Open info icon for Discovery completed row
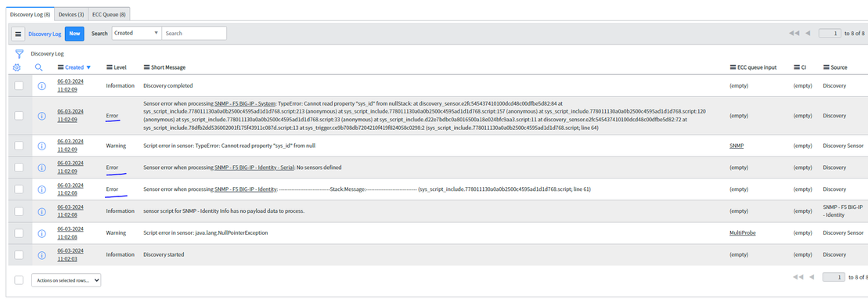The width and height of the screenshot is (868, 299). click(41, 86)
